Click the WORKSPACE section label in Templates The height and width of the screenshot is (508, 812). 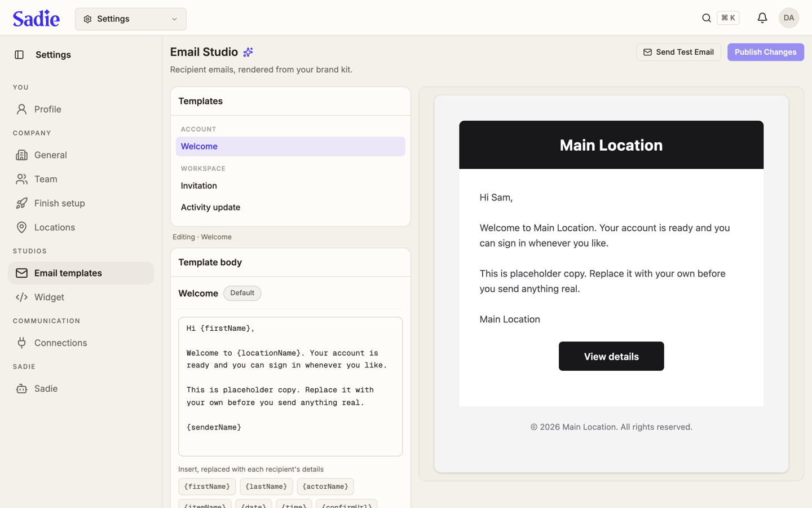(x=203, y=169)
